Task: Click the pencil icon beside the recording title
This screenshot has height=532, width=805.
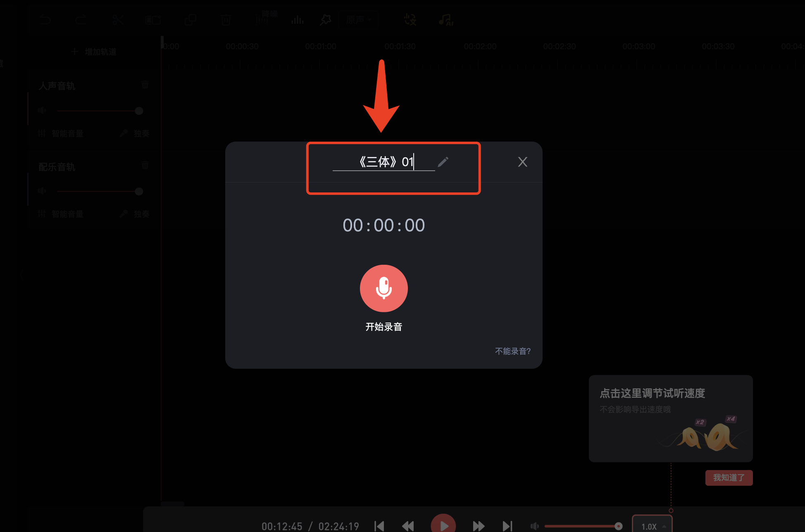Action: [443, 162]
